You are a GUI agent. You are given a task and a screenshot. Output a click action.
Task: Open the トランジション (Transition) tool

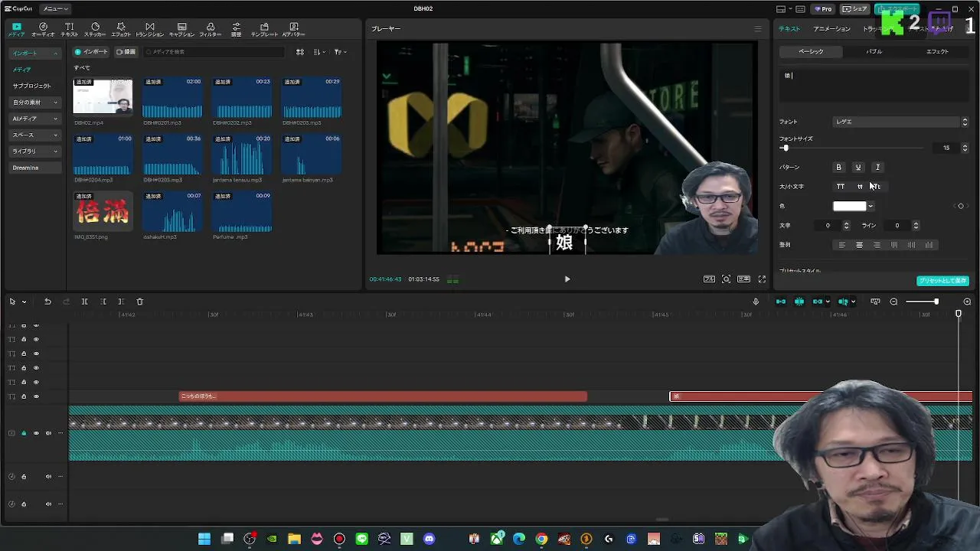(149, 30)
